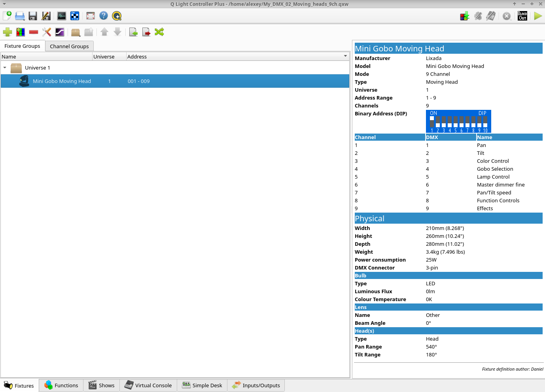Open the Functions tab
545x392 pixels.
(x=61, y=385)
